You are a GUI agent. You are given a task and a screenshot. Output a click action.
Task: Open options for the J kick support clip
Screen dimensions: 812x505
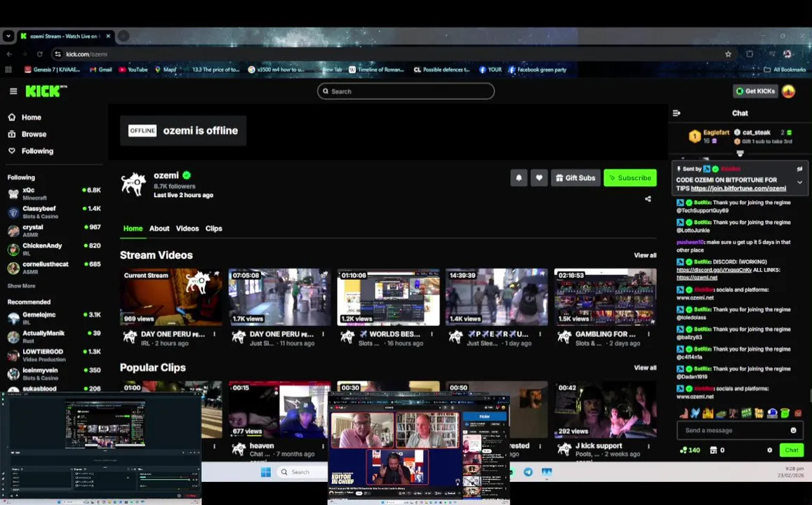pyautogui.click(x=649, y=446)
